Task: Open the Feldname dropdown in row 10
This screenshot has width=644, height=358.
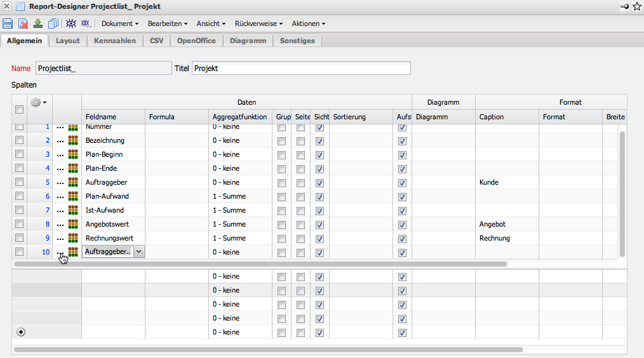Action: [x=139, y=252]
